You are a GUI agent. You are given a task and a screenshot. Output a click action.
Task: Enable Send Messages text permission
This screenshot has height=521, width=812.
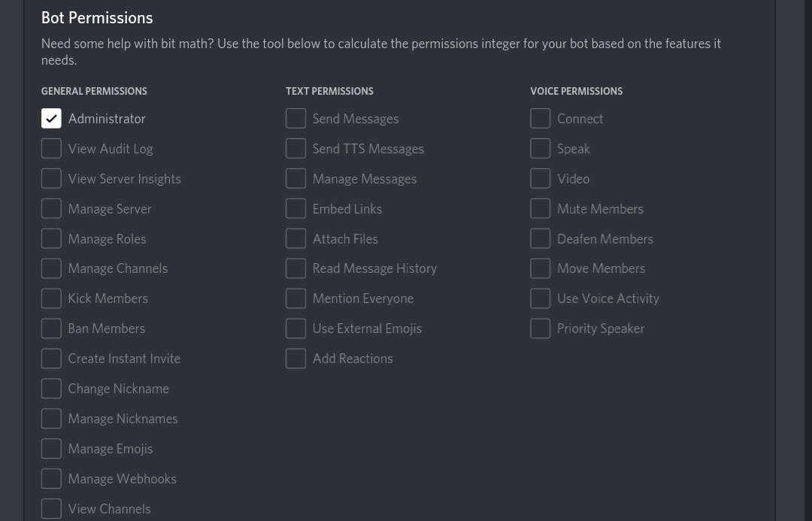(295, 119)
